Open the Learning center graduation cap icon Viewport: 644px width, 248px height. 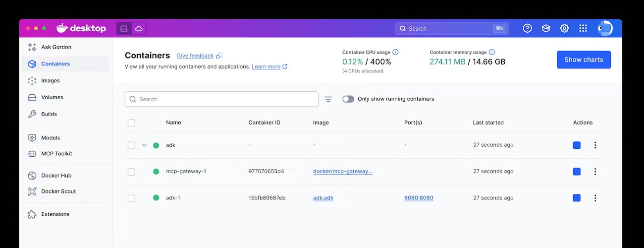(546, 28)
